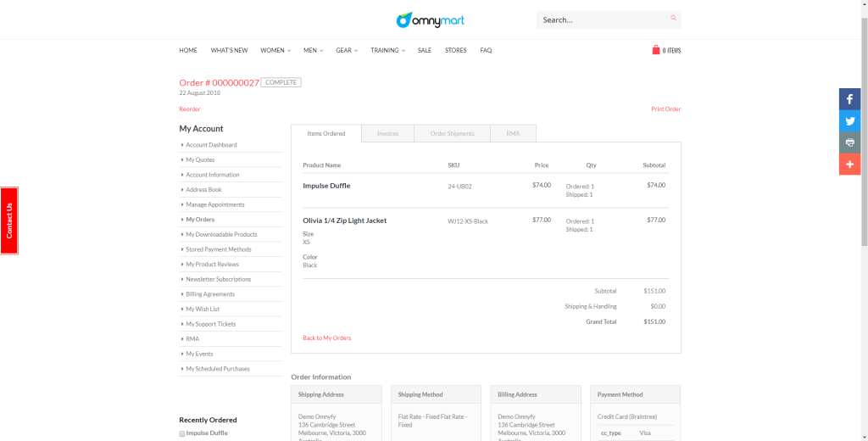Open the Stores menu item
The height and width of the screenshot is (441, 868).
(x=455, y=50)
